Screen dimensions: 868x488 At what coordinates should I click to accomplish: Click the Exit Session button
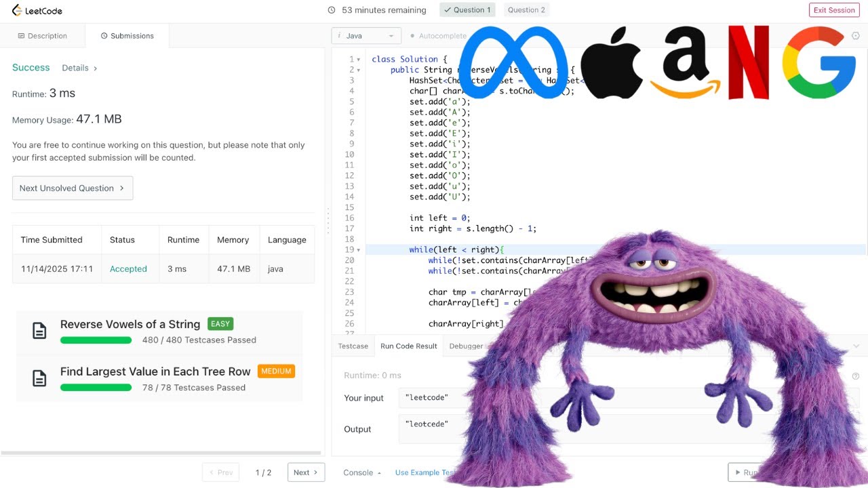click(x=834, y=10)
